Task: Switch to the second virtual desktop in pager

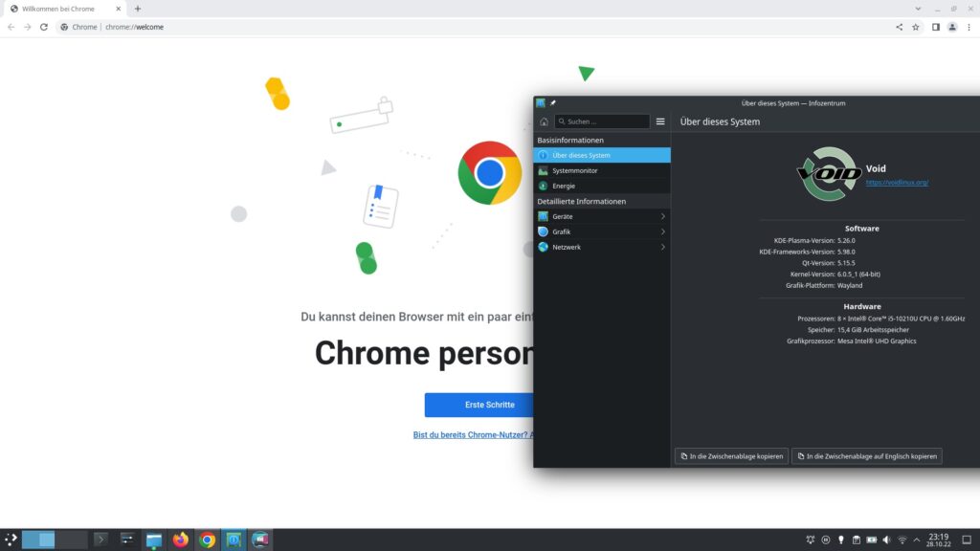Action: (x=71, y=540)
